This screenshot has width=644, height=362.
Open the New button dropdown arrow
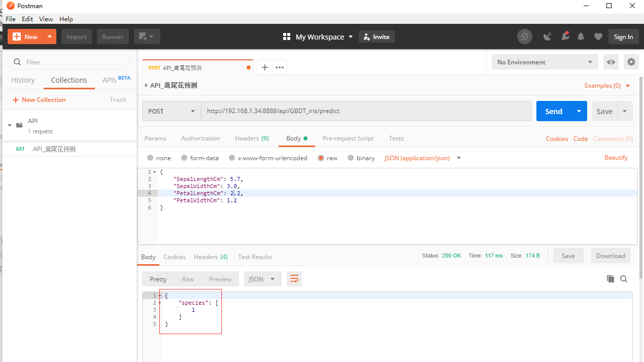pos(50,37)
